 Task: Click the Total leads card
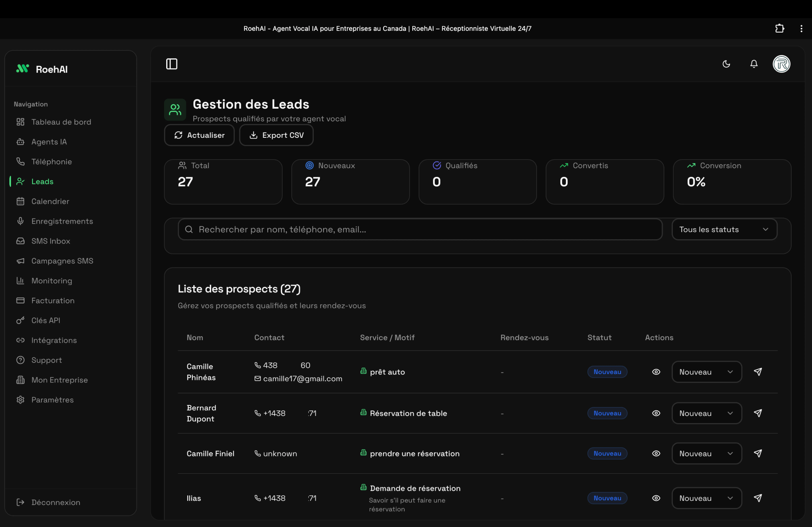pos(223,182)
